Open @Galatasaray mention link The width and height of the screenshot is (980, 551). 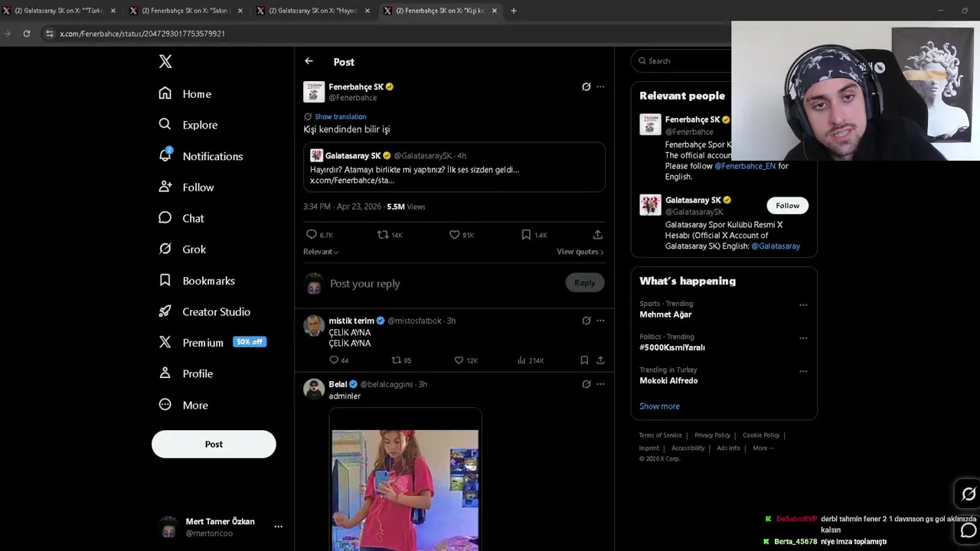(776, 246)
